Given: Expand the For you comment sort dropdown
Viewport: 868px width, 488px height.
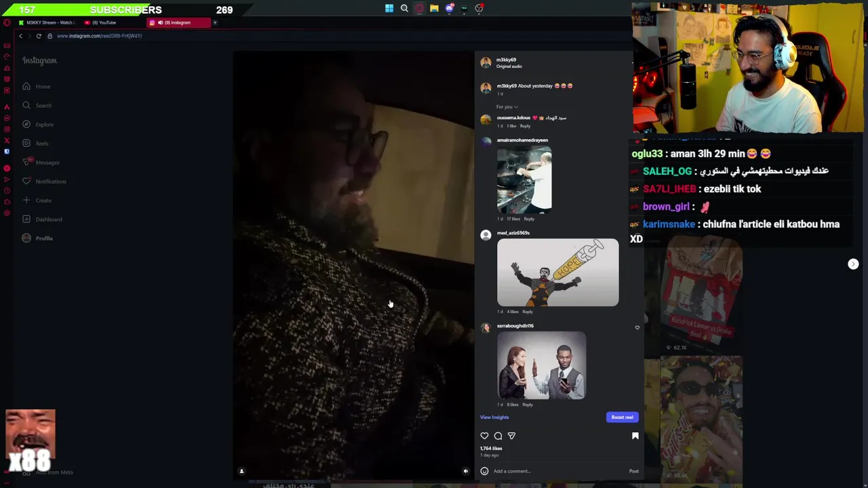Looking at the screenshot, I should [507, 107].
